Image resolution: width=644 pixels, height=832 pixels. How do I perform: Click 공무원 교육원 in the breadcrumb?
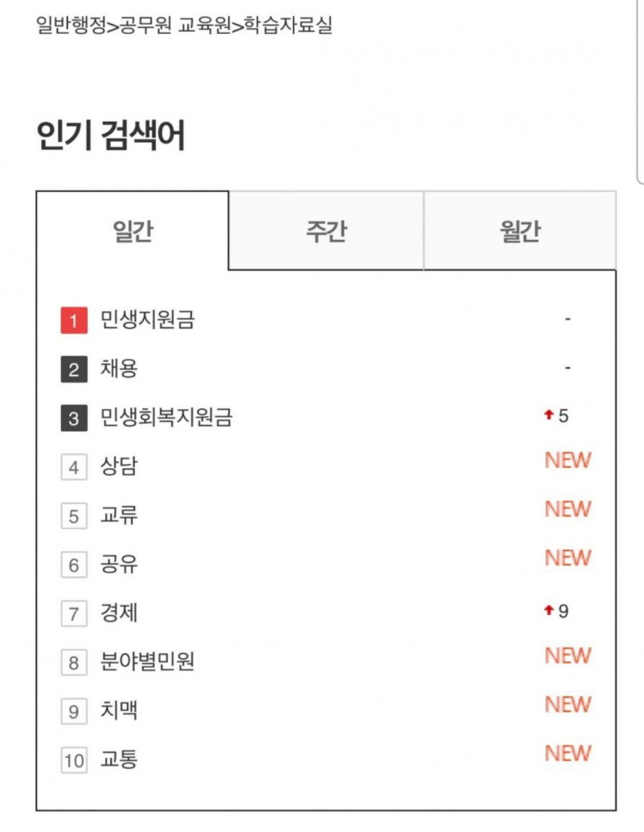coord(175,25)
